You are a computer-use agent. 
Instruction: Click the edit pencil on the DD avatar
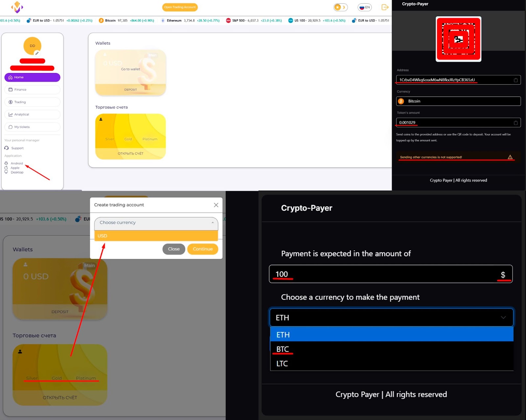tap(37, 53)
